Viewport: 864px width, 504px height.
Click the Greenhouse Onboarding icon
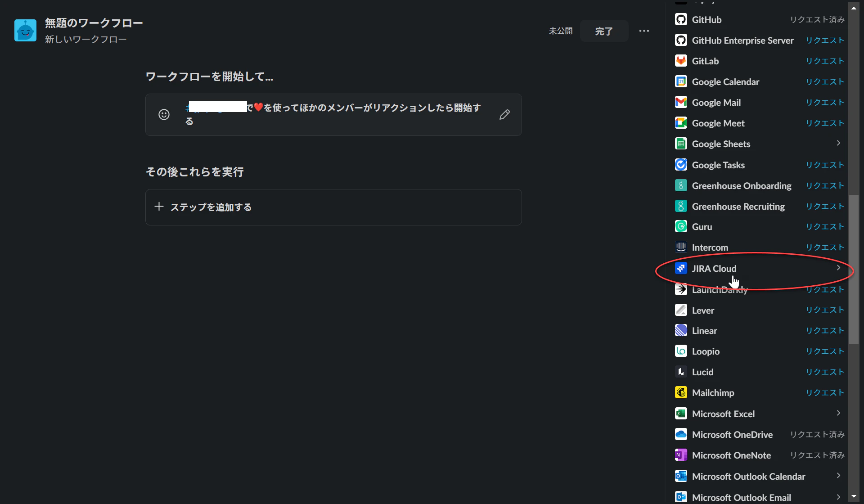(x=681, y=185)
